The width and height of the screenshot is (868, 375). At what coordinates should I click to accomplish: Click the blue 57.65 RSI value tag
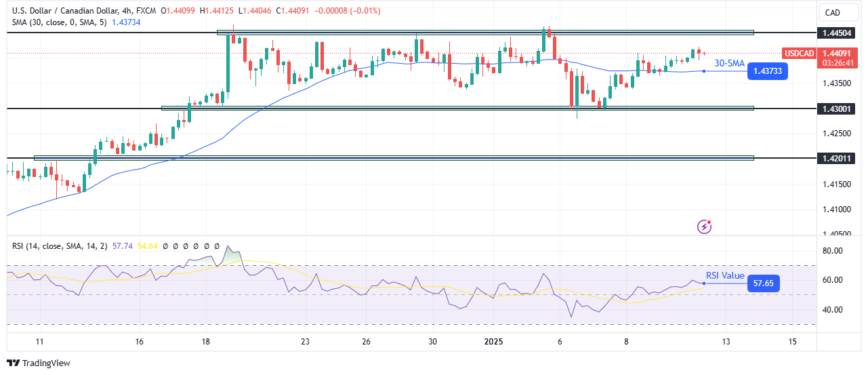(764, 283)
